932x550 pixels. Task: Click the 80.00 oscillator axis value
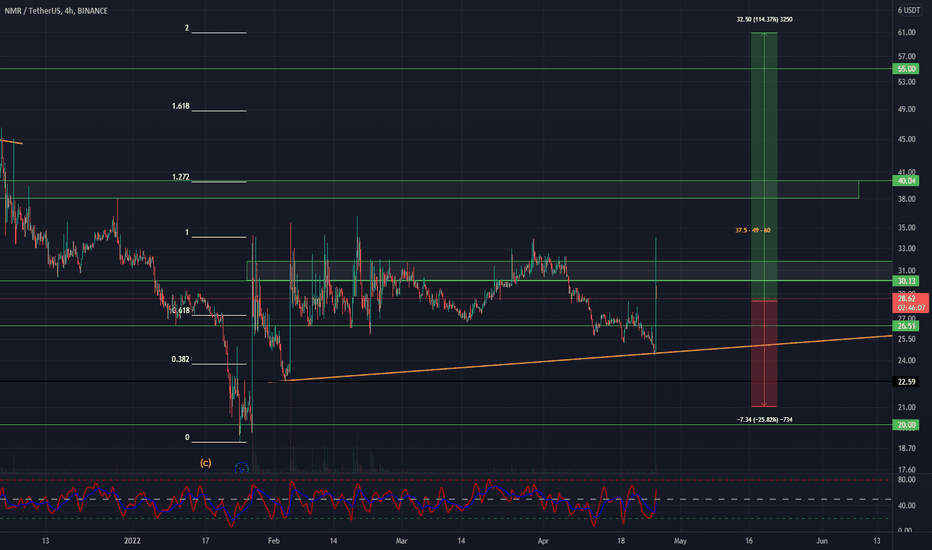click(x=906, y=479)
